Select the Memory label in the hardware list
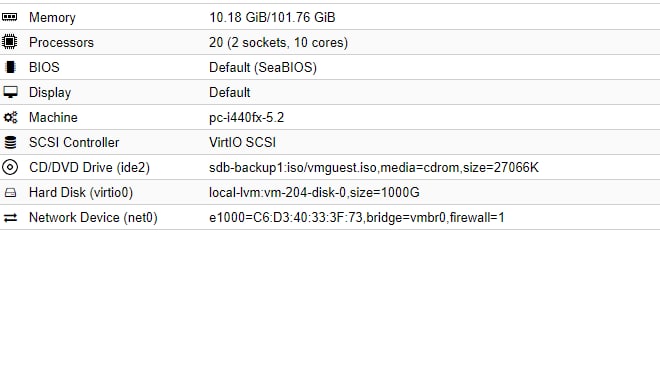Image resolution: width=660 pixels, height=389 pixels. pyautogui.click(x=52, y=17)
